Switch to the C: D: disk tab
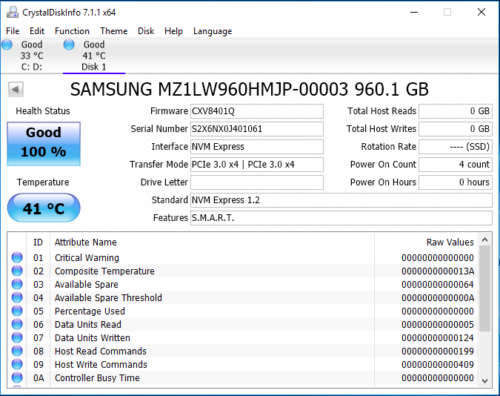Screen dimensions: 500x396 [32, 55]
